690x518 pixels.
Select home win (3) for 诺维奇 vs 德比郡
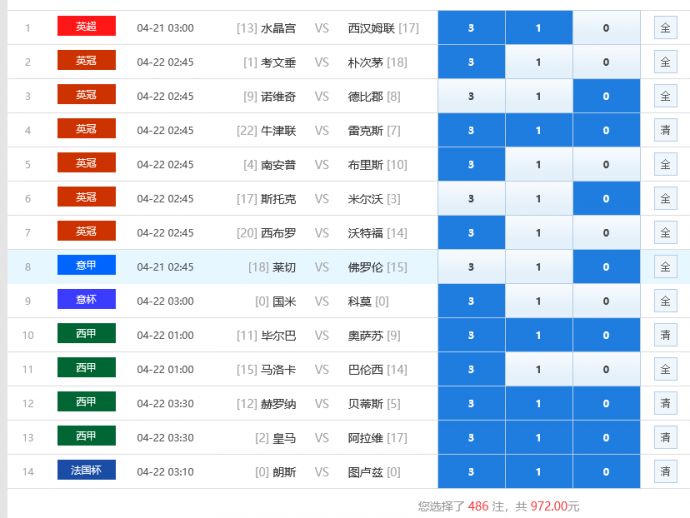pyautogui.click(x=471, y=96)
